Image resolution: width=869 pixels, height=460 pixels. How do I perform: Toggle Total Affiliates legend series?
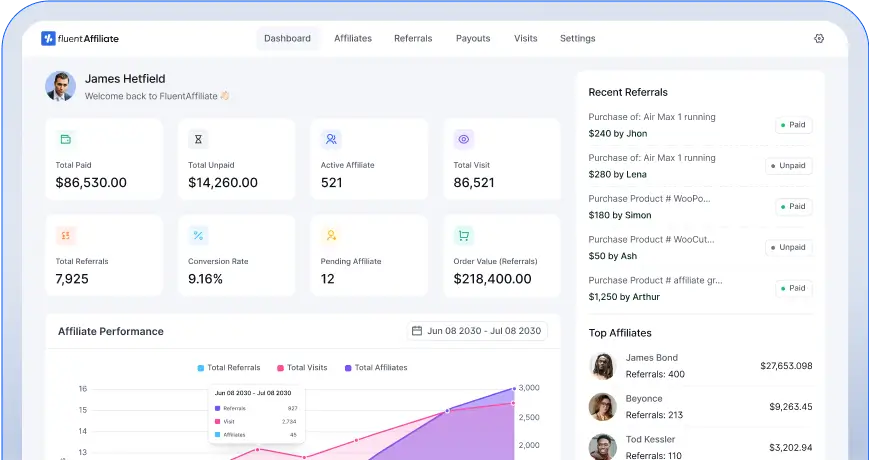click(x=376, y=367)
